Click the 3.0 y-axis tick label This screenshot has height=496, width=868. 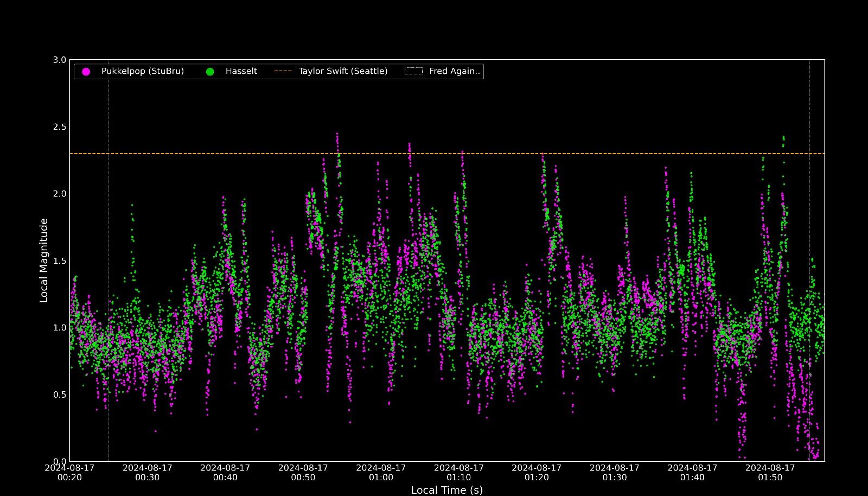[x=60, y=60]
